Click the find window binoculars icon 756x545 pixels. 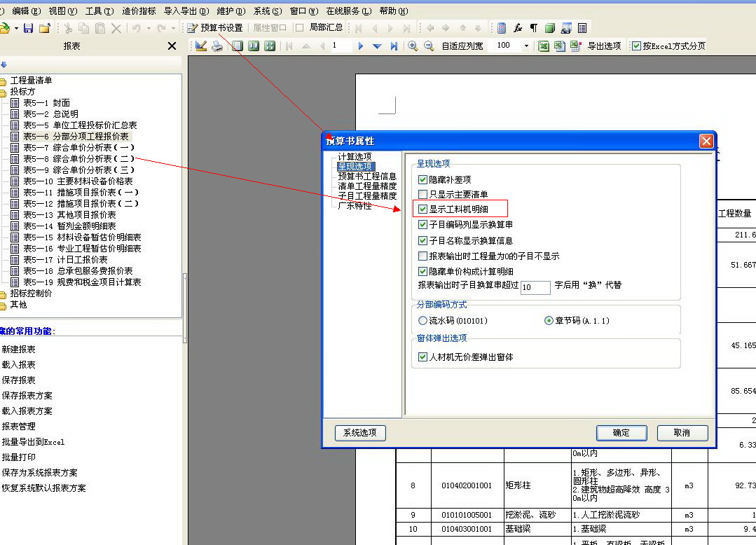[566, 29]
